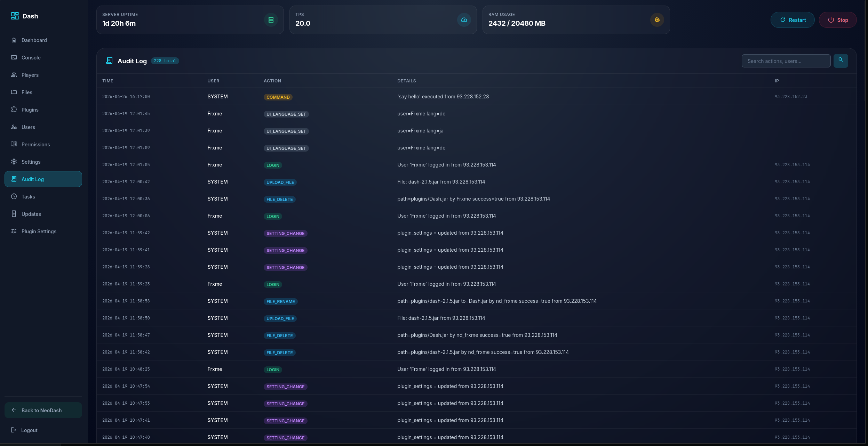Stop the server
Viewport: 868px width, 446px height.
pyautogui.click(x=838, y=20)
